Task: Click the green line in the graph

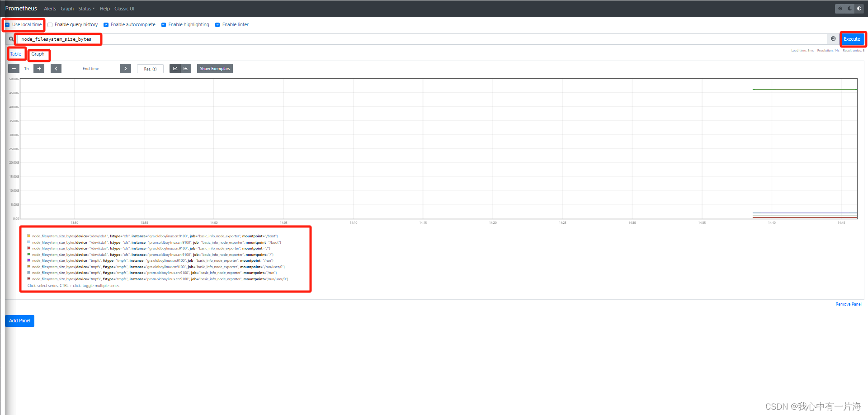Action: click(805, 90)
